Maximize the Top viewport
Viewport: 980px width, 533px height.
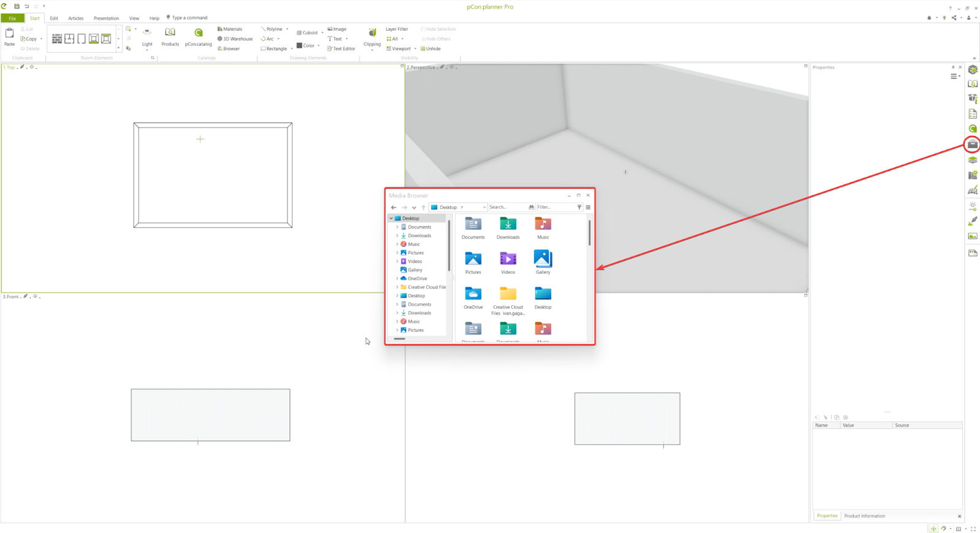(402, 66)
